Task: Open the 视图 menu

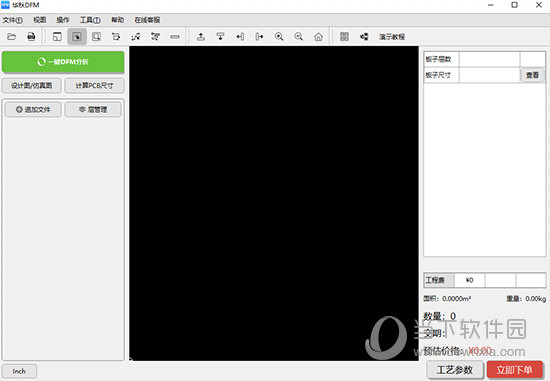Action: 40,20
